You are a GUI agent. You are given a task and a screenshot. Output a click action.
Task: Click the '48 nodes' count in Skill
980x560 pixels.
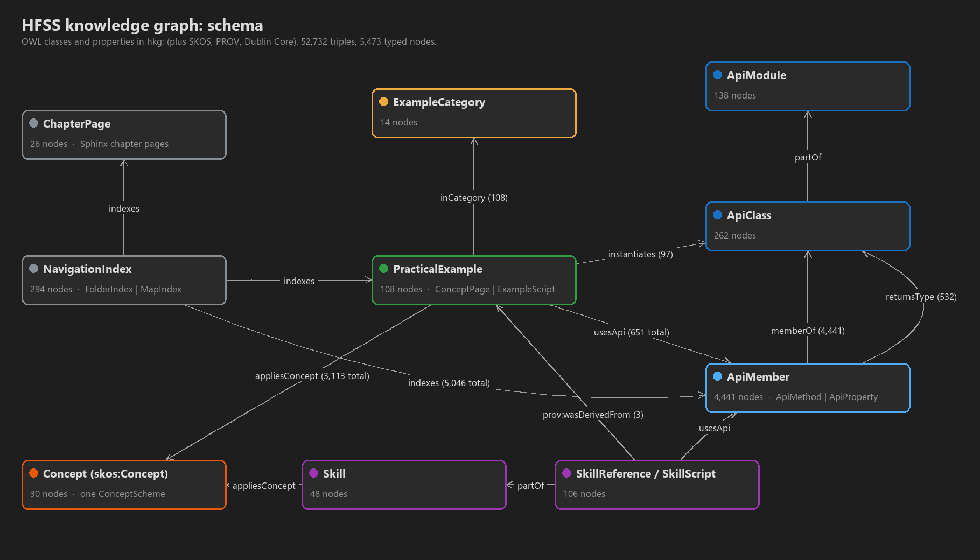pyautogui.click(x=328, y=494)
